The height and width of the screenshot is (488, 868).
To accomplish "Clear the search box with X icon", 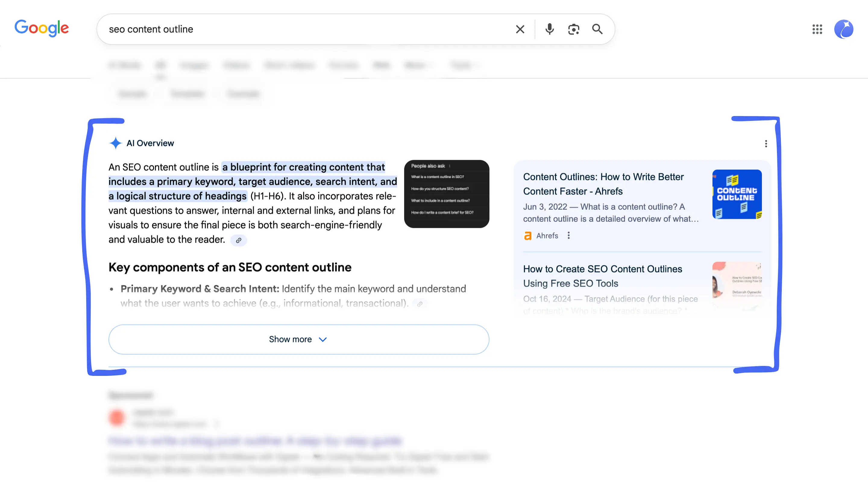I will point(520,29).
